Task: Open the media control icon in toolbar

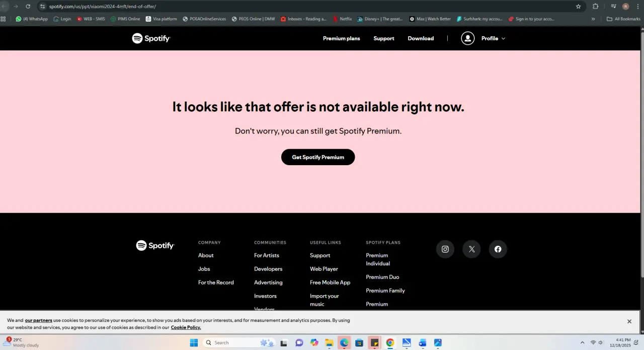Action: [613, 6]
